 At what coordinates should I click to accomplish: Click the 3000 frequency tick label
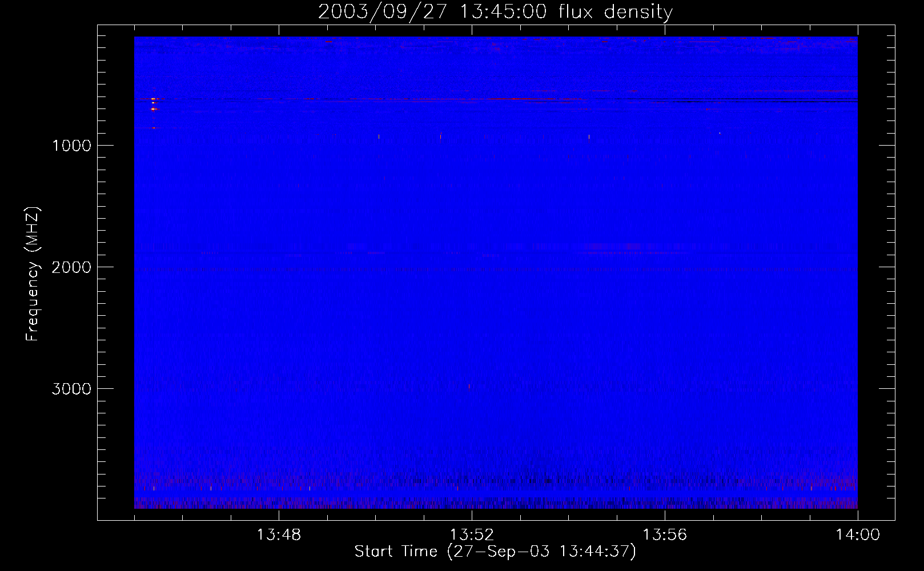pyautogui.click(x=71, y=389)
